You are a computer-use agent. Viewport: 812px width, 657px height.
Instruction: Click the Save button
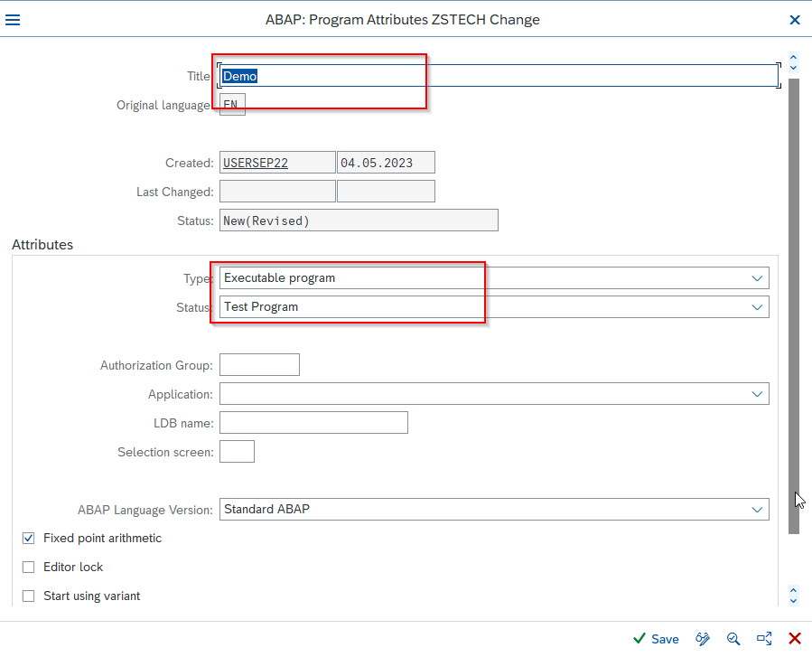[x=656, y=639]
